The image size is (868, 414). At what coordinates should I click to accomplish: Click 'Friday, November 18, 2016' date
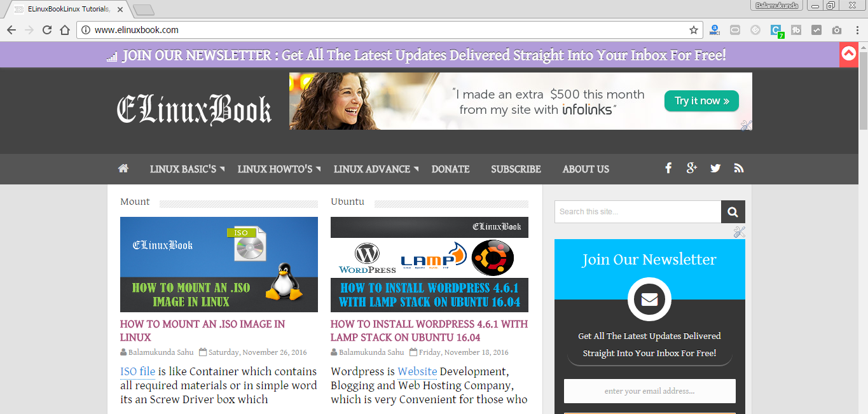click(464, 352)
